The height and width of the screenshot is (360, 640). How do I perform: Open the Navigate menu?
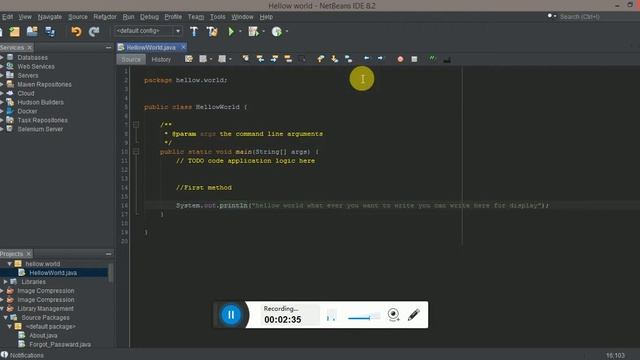[x=50, y=17]
